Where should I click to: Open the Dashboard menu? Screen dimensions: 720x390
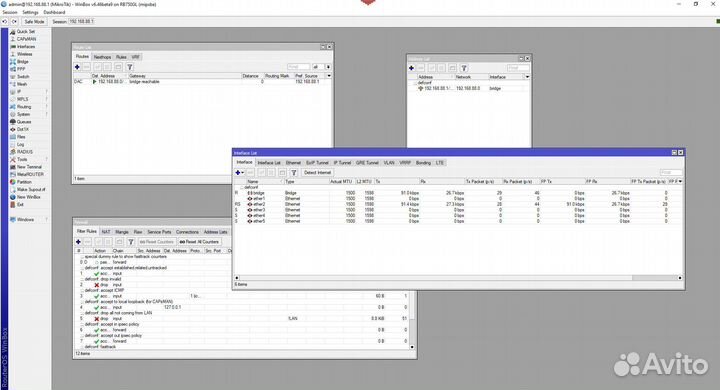(x=54, y=12)
